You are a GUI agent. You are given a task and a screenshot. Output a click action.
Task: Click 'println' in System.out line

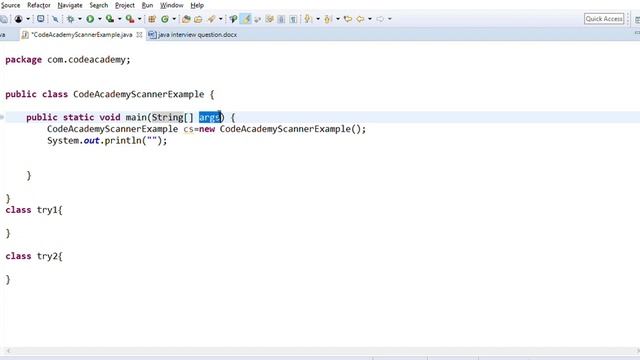123,141
